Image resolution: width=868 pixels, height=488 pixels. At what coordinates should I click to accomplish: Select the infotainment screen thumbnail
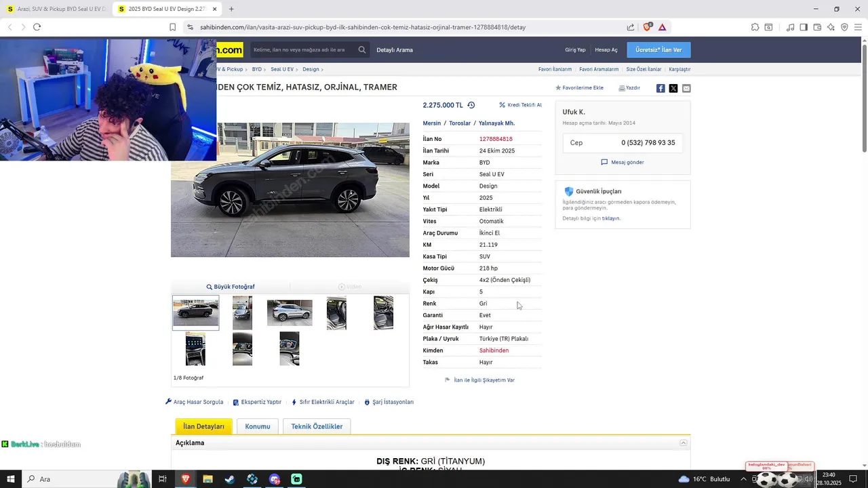[x=195, y=349]
